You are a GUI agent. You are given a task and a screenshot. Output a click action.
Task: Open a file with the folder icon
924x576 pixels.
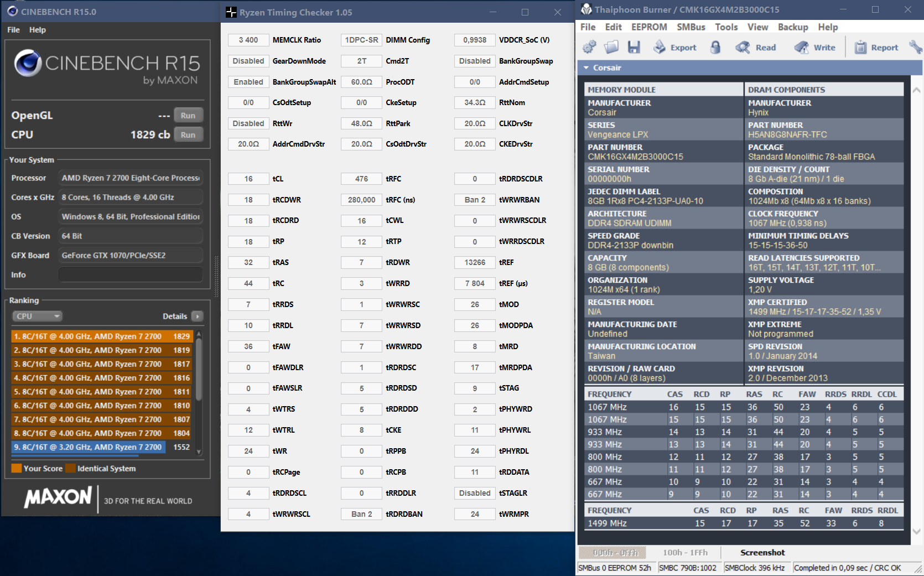pos(611,48)
